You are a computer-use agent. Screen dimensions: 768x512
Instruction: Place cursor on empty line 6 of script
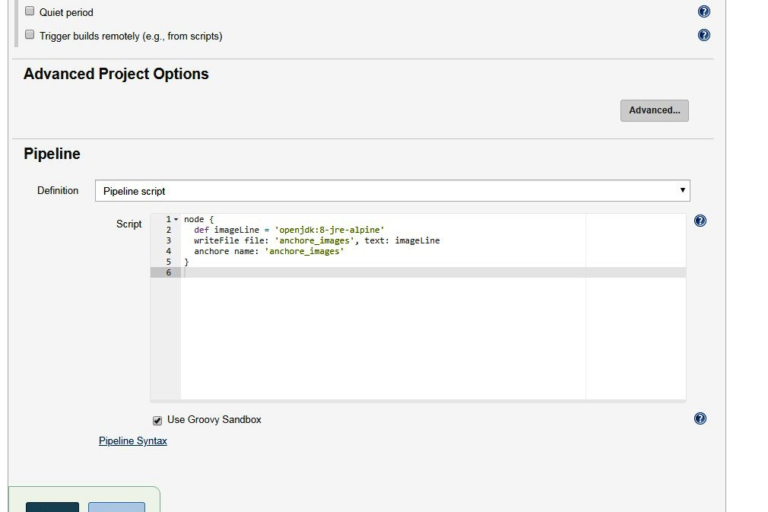click(433, 272)
